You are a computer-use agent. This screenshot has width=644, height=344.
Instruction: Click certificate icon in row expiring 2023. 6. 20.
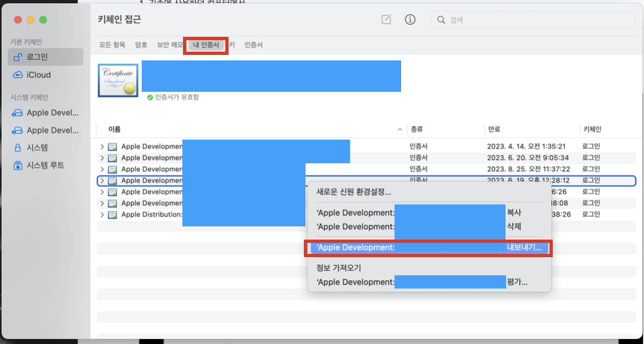click(x=112, y=158)
